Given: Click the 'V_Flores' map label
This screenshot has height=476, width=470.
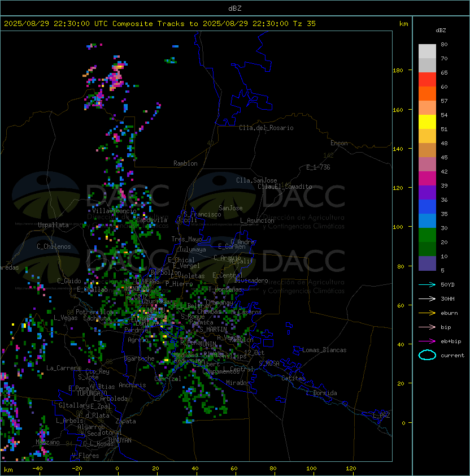Looking at the screenshot, I should [85, 456].
